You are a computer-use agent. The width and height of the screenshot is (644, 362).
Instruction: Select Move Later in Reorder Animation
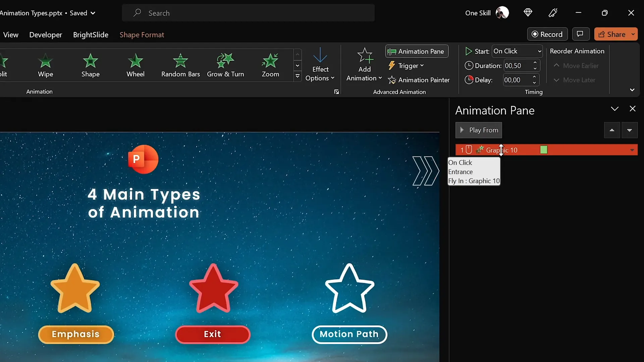pyautogui.click(x=575, y=80)
